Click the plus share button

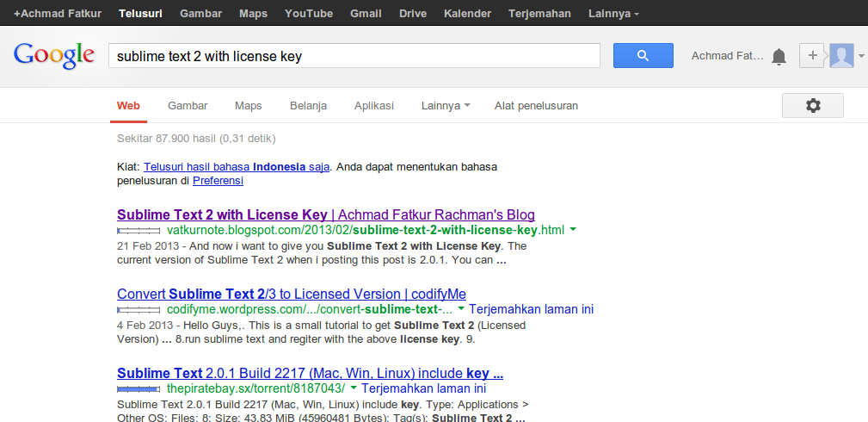812,55
